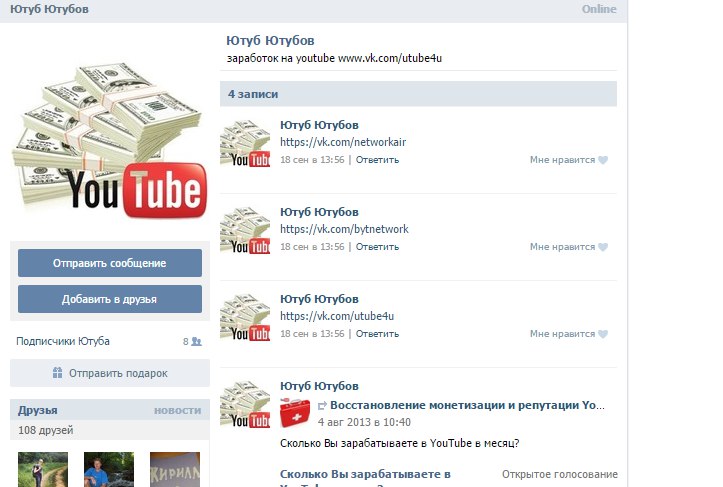The image size is (723, 487).
Task: Open the Друзья section header
Action: [38, 410]
